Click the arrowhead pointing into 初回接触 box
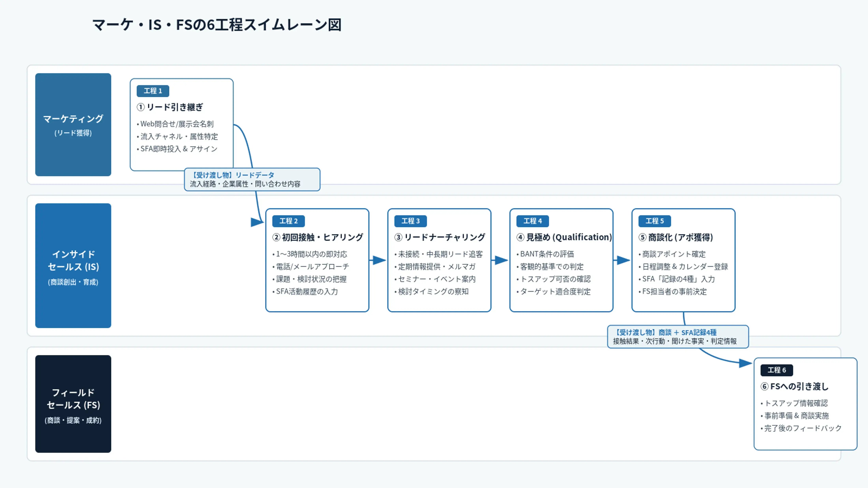868x488 pixels. (x=257, y=222)
